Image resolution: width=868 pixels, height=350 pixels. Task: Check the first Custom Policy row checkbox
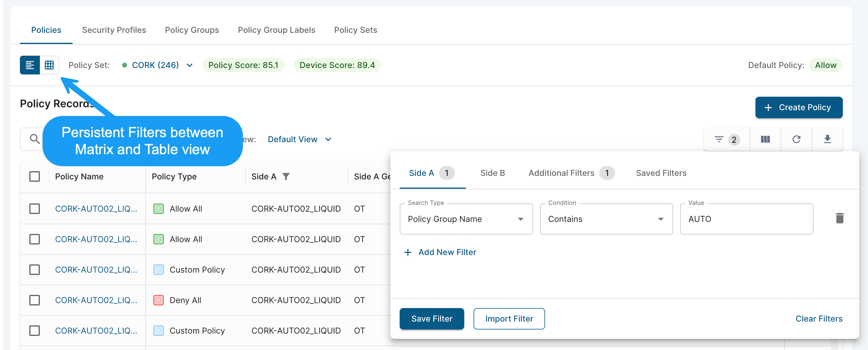(34, 270)
